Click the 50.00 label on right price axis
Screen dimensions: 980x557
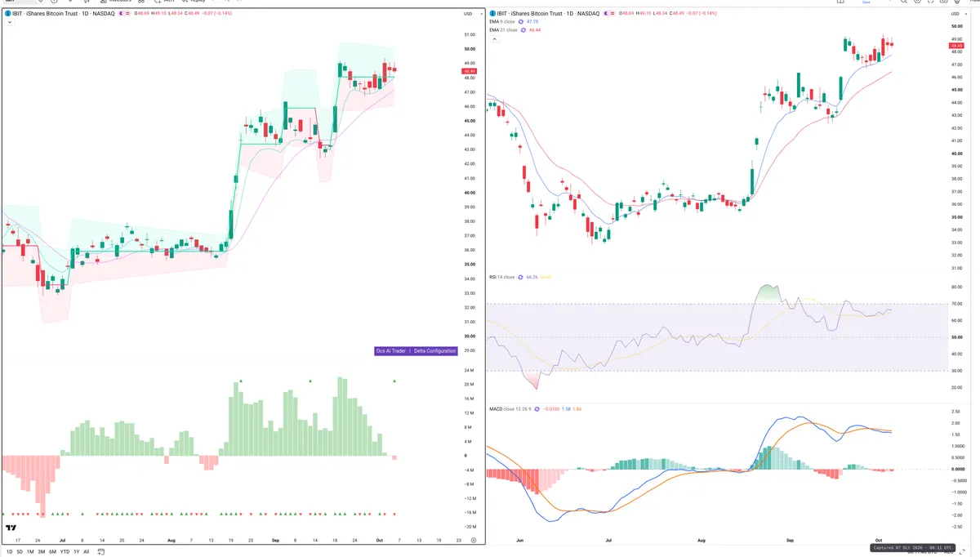pos(956,26)
